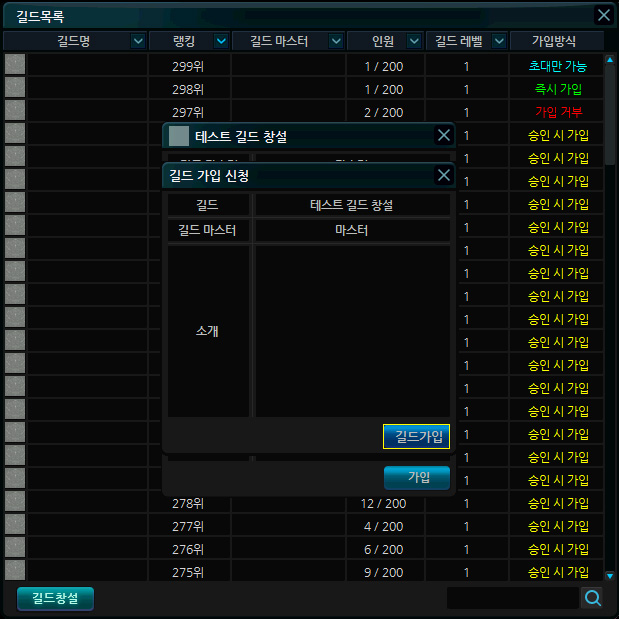Click the 가입방식 column header
This screenshot has height=619, width=619.
(557, 41)
